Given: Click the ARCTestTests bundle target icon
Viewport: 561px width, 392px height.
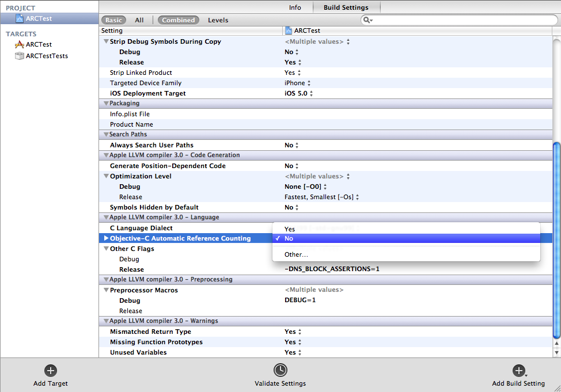Looking at the screenshot, I should [20, 56].
